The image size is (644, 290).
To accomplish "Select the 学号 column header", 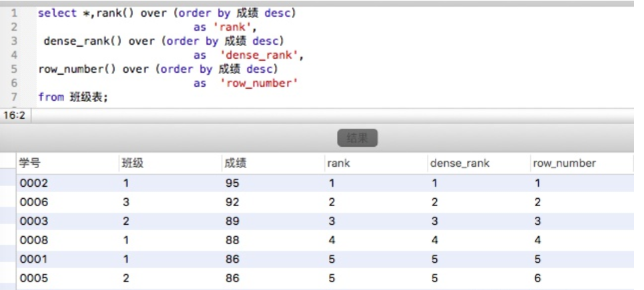I will (x=68, y=163).
